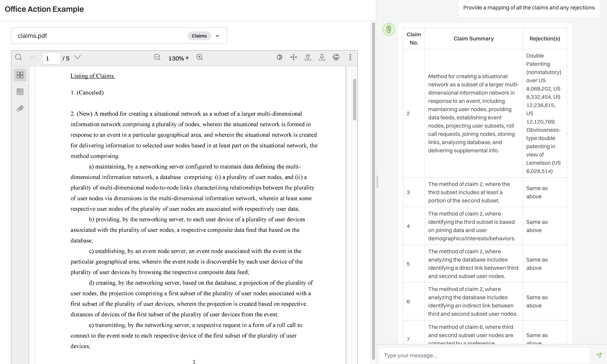Screen dimensions: 607x364
Task: Open the 130% zoom level dropdown
Action: pyautogui.click(x=178, y=58)
